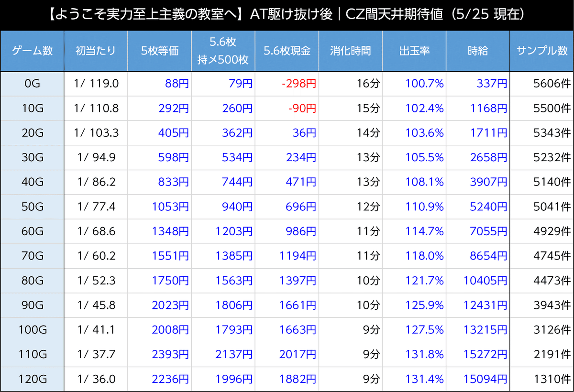This screenshot has width=574, height=392.
Task: Select the 10G row label
Action: (32, 109)
